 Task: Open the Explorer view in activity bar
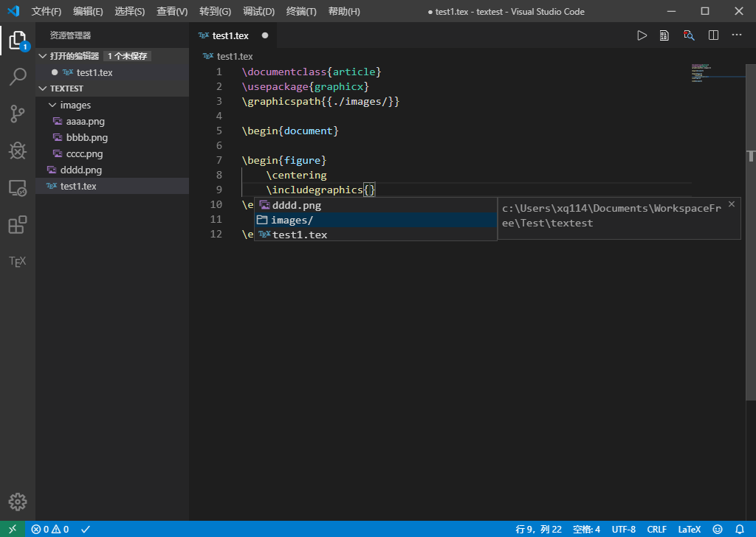point(18,41)
